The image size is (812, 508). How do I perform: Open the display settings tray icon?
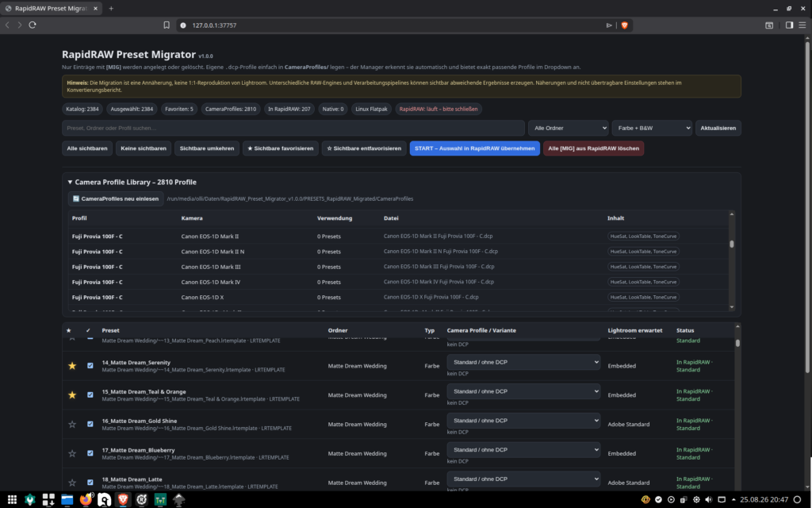coord(722,500)
